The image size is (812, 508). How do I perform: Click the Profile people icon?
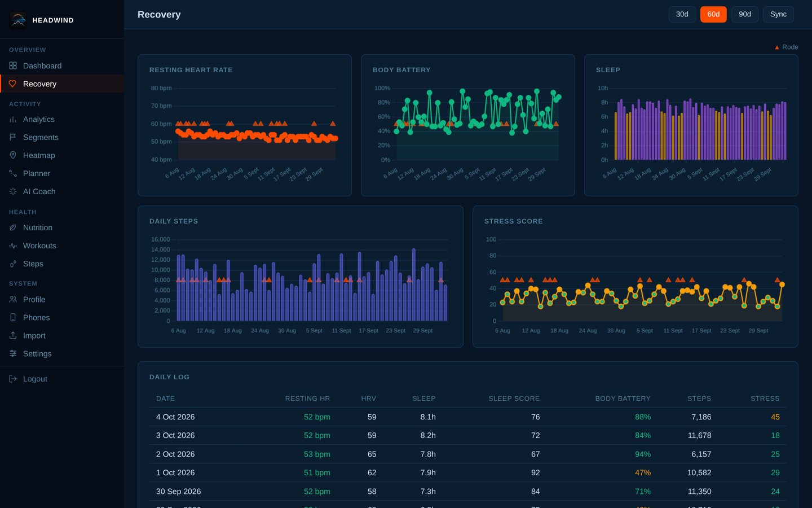click(13, 299)
